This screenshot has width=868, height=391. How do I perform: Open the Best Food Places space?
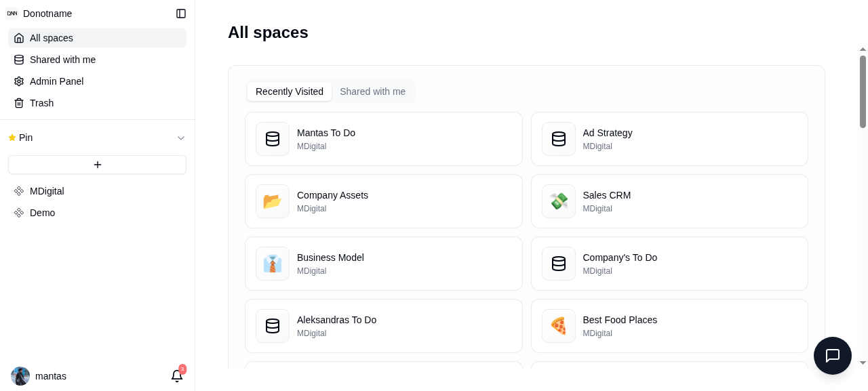tap(669, 326)
